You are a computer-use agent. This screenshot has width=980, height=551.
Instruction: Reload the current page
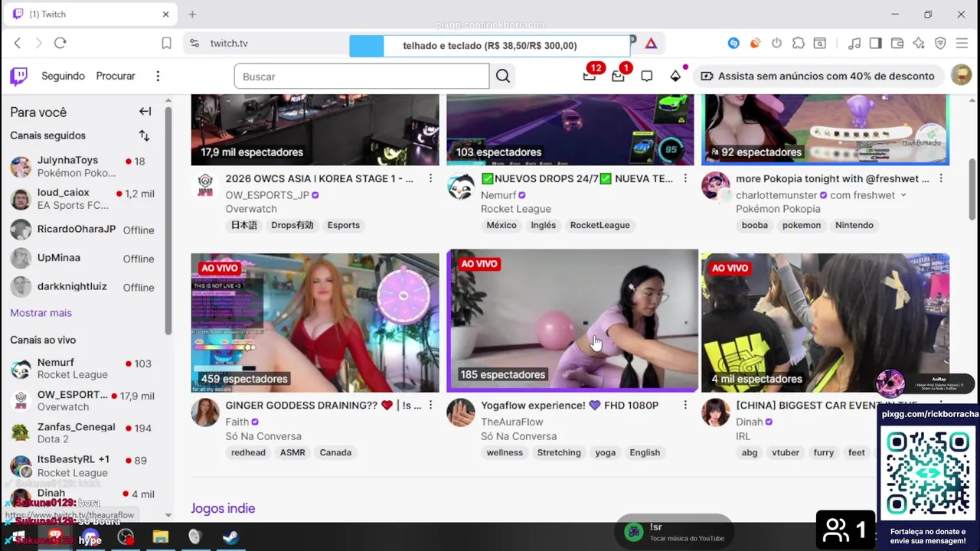pyautogui.click(x=60, y=44)
